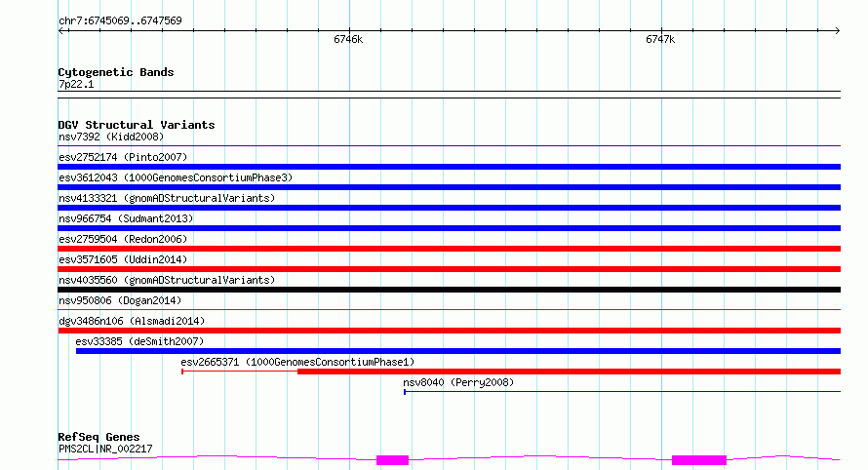Open nsv8040 (Perry2008) variant label
The height and width of the screenshot is (470, 868).
pyautogui.click(x=458, y=382)
